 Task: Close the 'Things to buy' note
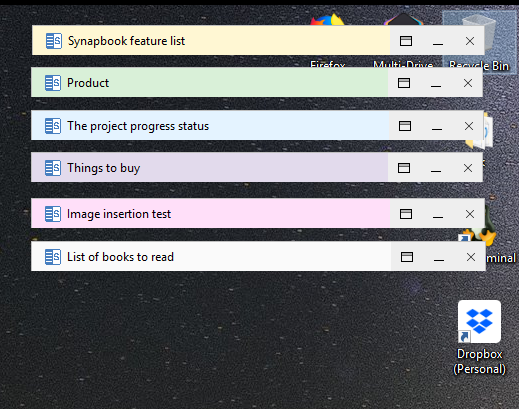coord(468,168)
